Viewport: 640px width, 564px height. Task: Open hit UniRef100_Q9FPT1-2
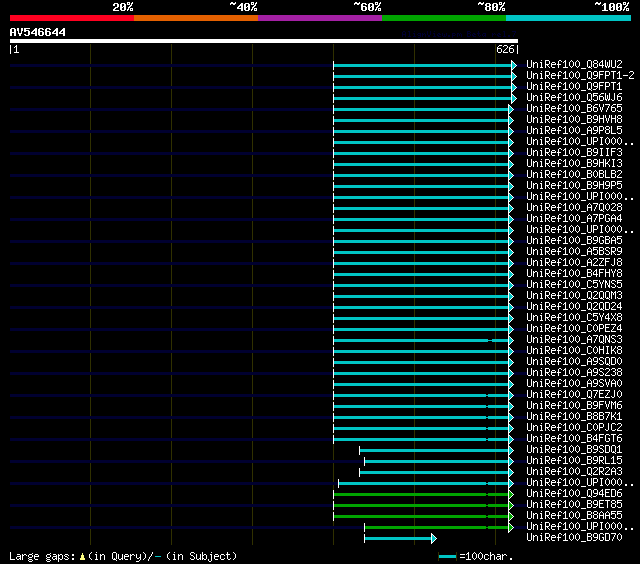point(580,75)
